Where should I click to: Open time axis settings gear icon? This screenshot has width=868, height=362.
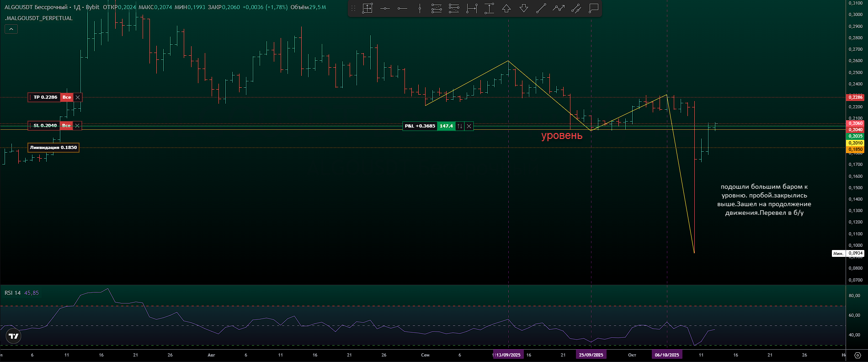coord(857,355)
